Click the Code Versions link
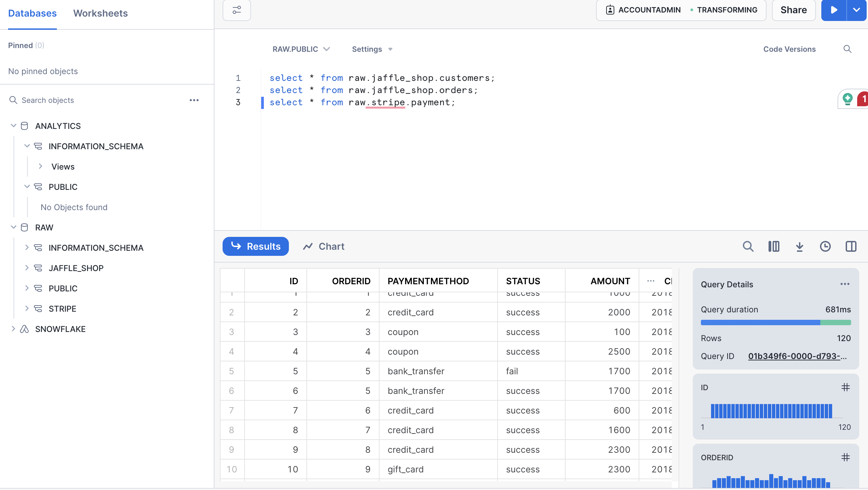Viewport: 868px width, 490px height. (x=790, y=49)
